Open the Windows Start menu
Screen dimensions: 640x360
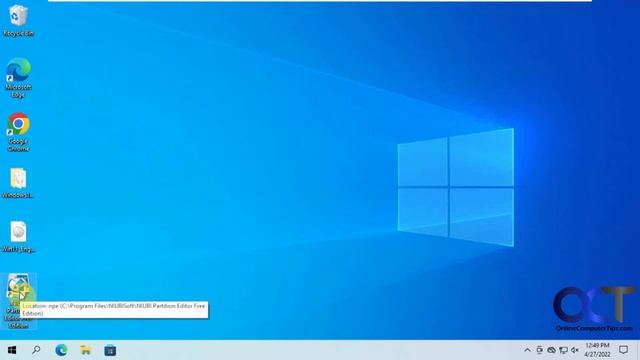point(12,350)
